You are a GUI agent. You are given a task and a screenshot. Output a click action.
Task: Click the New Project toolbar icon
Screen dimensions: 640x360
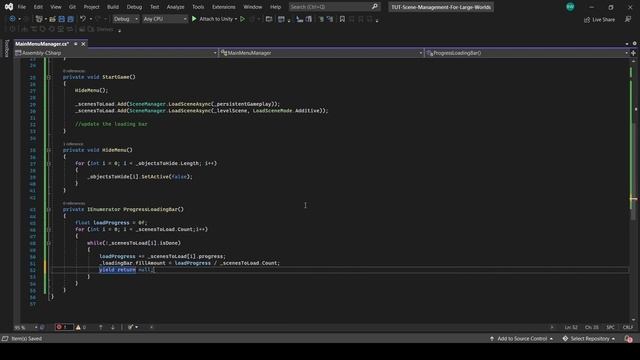pyautogui.click(x=39, y=19)
